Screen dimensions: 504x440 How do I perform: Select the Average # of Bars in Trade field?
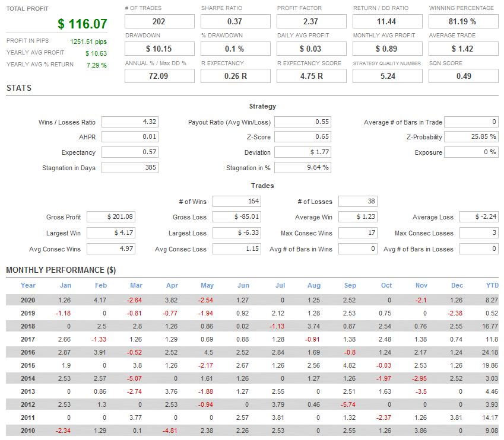pos(471,122)
